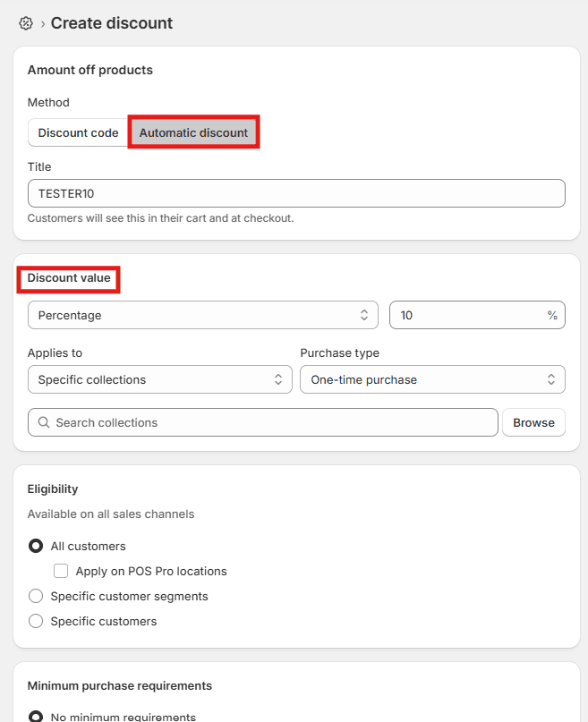Click the Create discount page heading
The width and height of the screenshot is (588, 722).
coord(112,23)
